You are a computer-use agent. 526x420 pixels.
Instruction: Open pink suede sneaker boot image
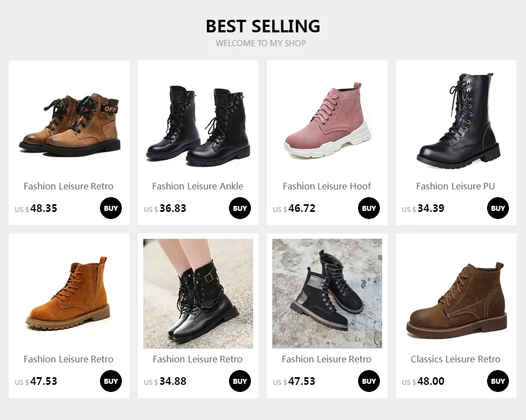pyautogui.click(x=327, y=120)
